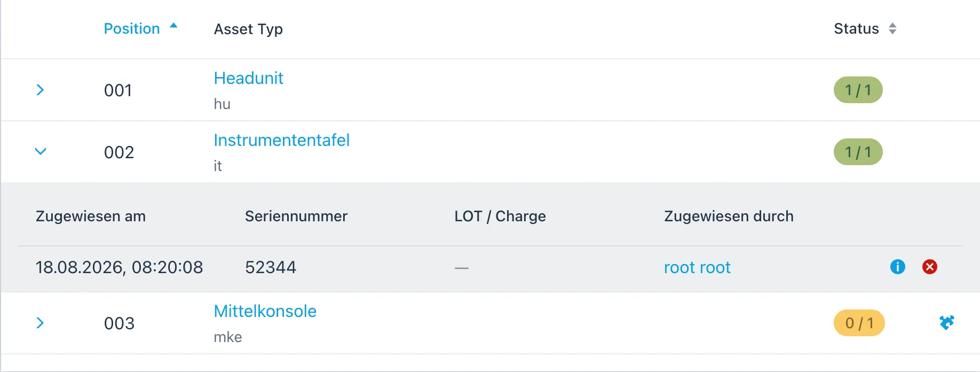The height and width of the screenshot is (372, 980).
Task: Select the serial number 52344 cell
Action: pyautogui.click(x=271, y=267)
